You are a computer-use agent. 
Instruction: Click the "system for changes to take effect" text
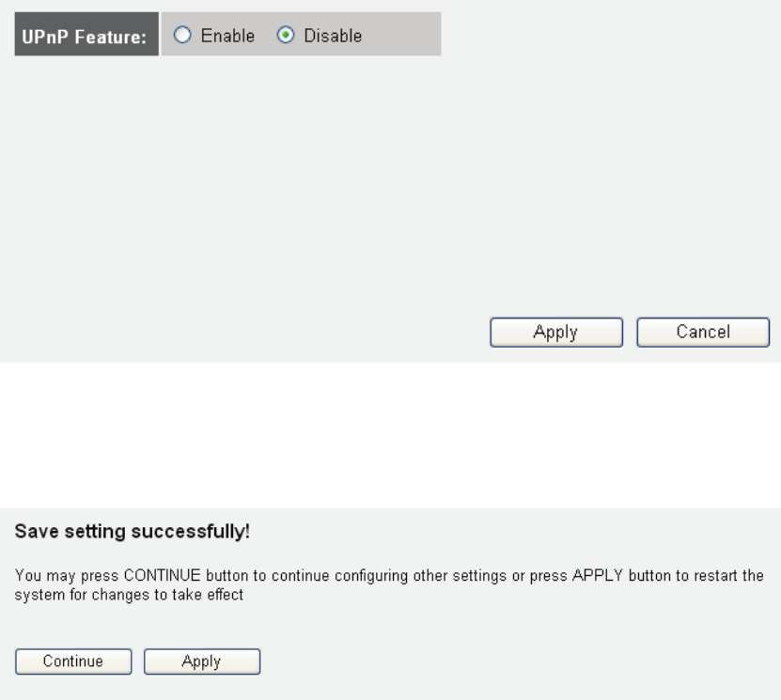point(129,595)
